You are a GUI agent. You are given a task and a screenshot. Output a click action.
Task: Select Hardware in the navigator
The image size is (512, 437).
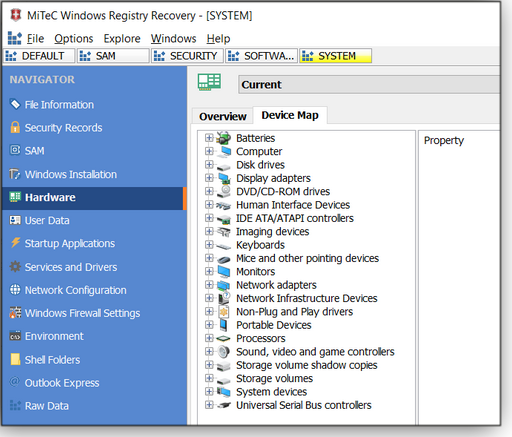tap(94, 198)
